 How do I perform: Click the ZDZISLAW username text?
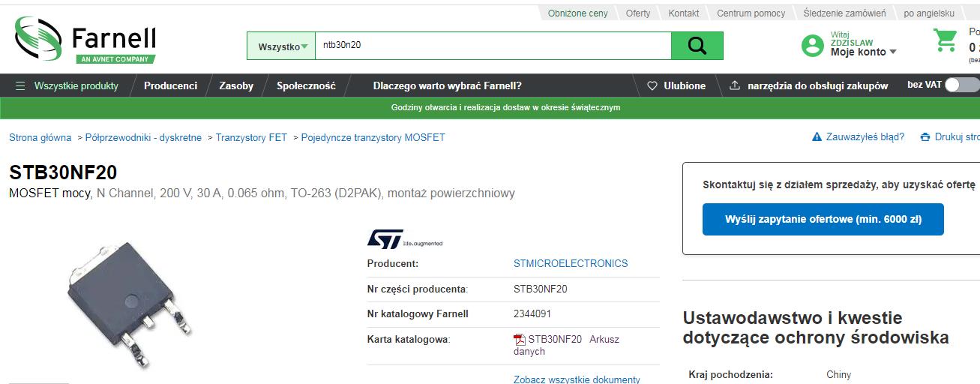pos(852,43)
